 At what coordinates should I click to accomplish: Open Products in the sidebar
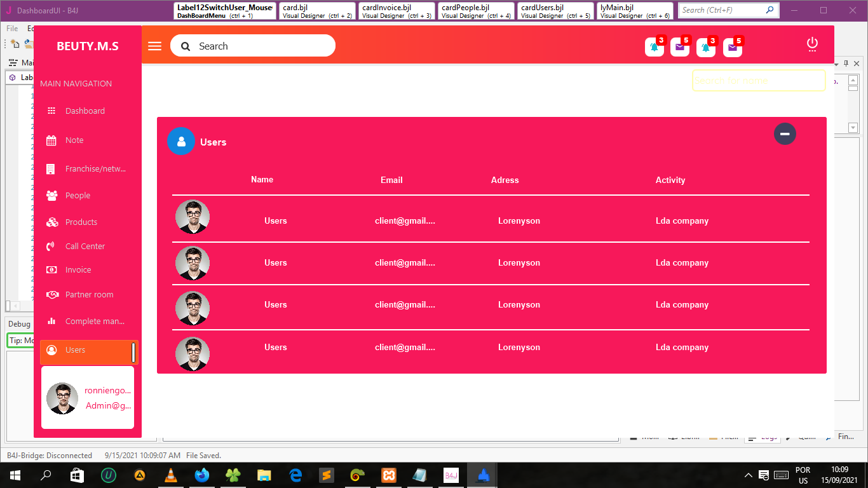[x=81, y=222]
